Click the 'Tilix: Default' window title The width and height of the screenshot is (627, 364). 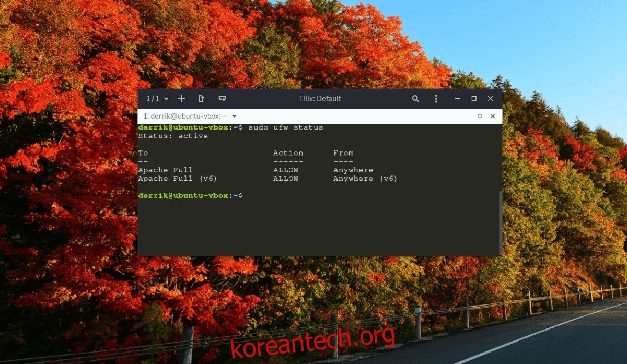pyautogui.click(x=320, y=99)
